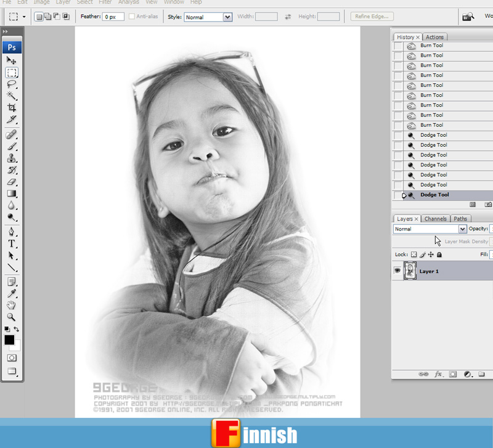Open tool preset picker arrow
The image size is (493, 448).
(x=24, y=17)
